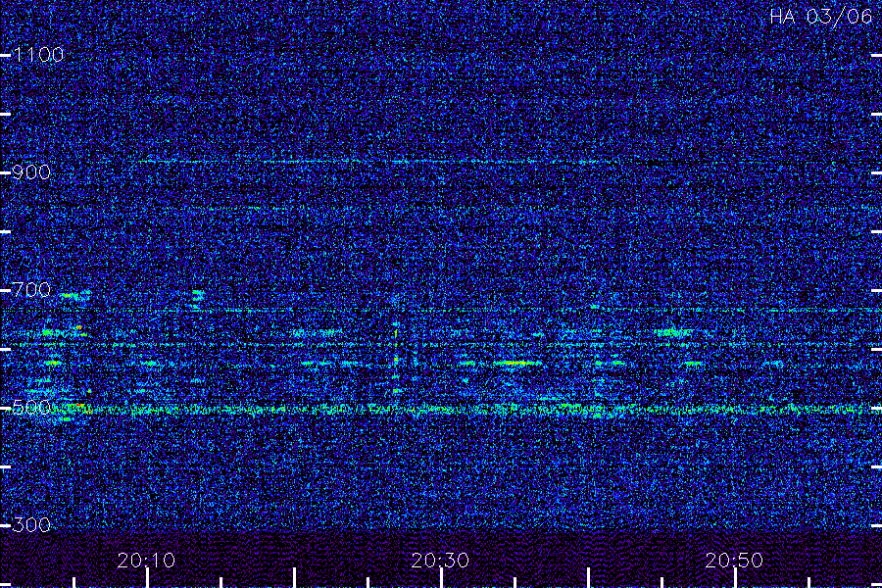The width and height of the screenshot is (882, 588).
Task: Click the 500 frequency axis label
Action: tap(31, 408)
